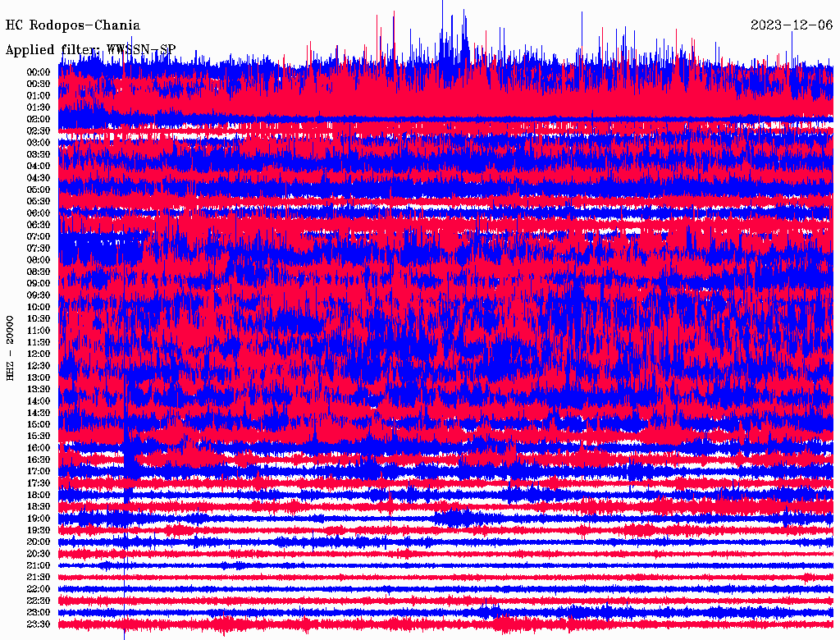The width and height of the screenshot is (840, 640).
Task: Click the 01:30 time row label
Action: tap(39, 107)
